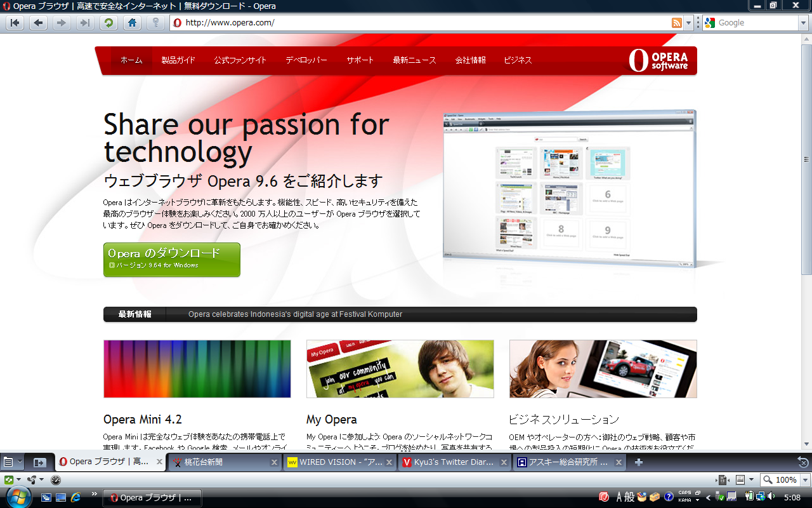Screen dimensions: 812x508
Task: Click the Opera Unite status bar icon
Action: coord(32,480)
